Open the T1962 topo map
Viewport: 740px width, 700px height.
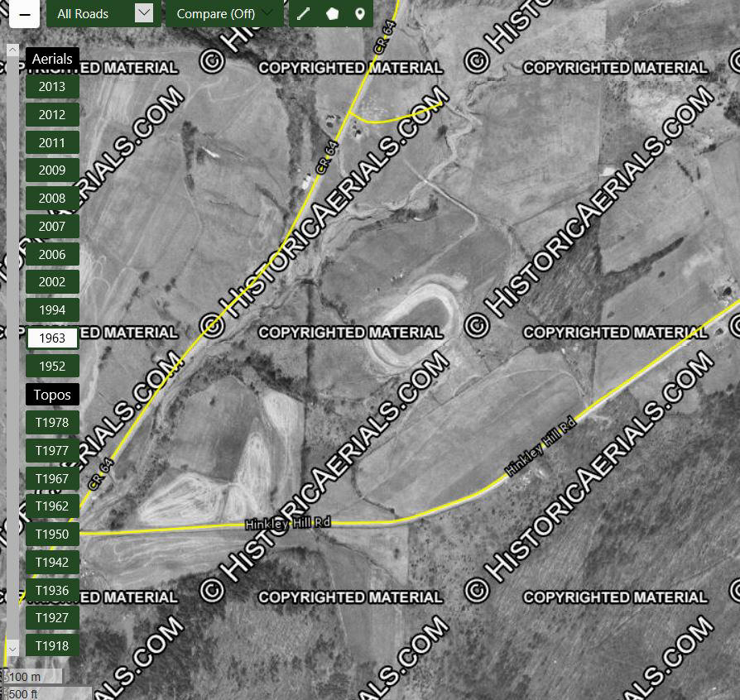tap(52, 506)
